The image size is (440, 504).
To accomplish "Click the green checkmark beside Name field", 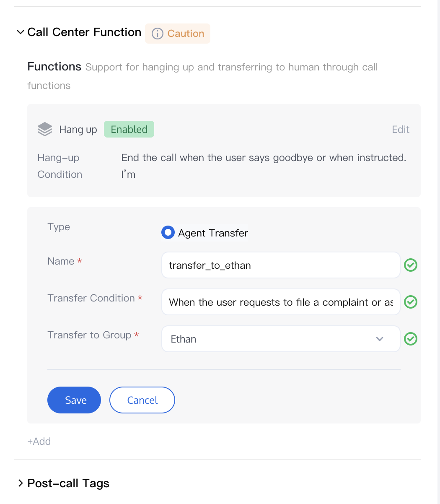I will (410, 265).
